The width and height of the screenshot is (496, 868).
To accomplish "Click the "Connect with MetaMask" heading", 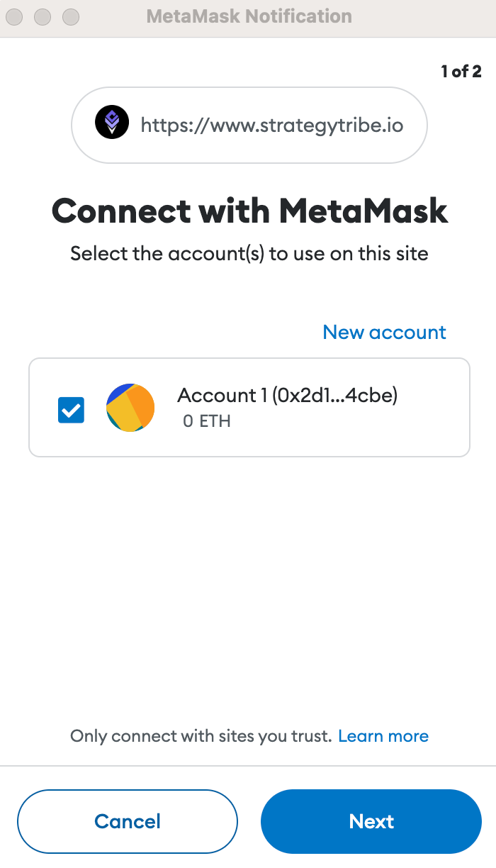I will pyautogui.click(x=249, y=211).
